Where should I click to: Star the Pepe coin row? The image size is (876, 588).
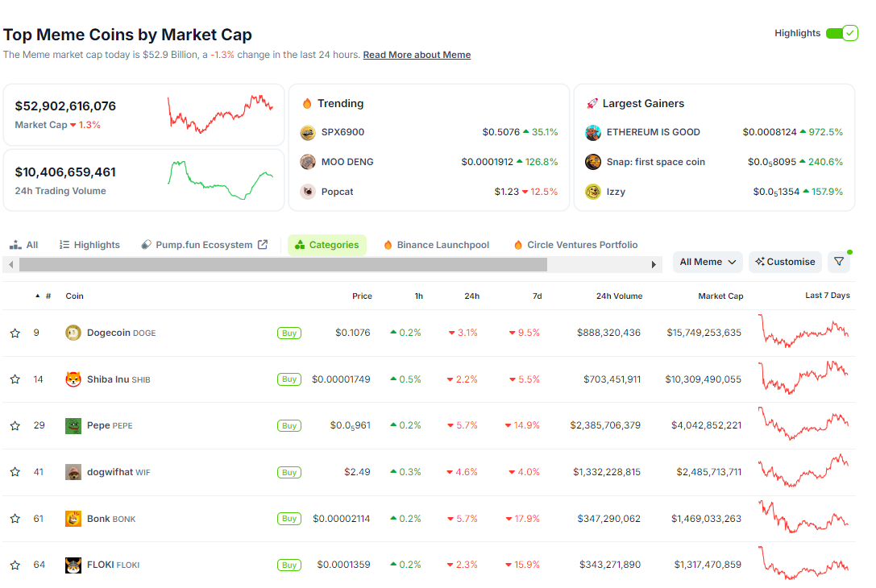(x=15, y=426)
